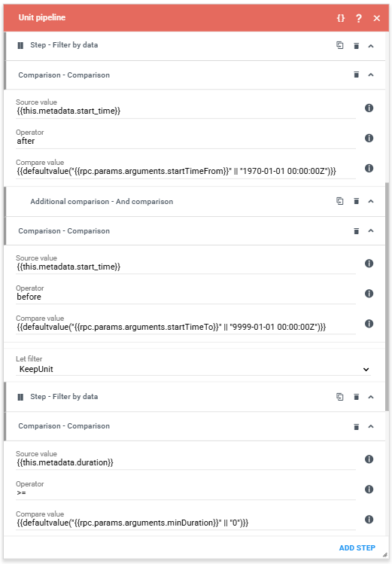Delete the first Filter by data step
The image size is (392, 564).
coord(356,46)
